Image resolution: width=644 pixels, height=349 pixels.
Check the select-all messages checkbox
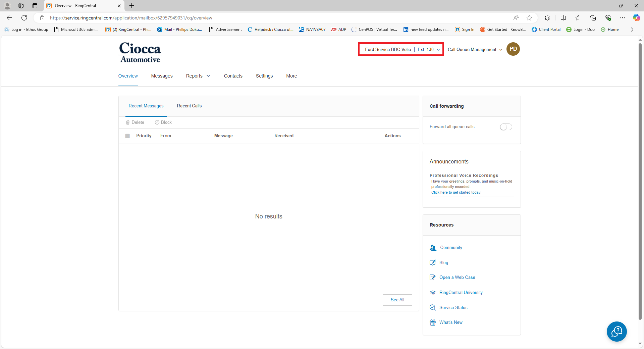pos(127,136)
